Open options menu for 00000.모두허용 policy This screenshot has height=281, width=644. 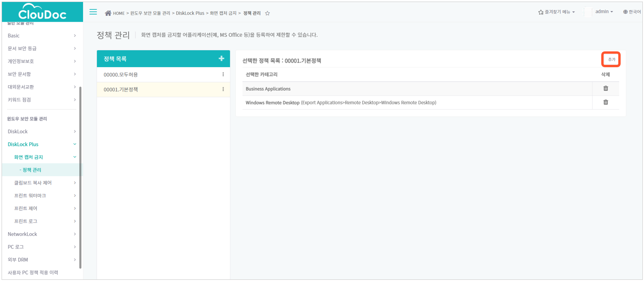point(223,74)
